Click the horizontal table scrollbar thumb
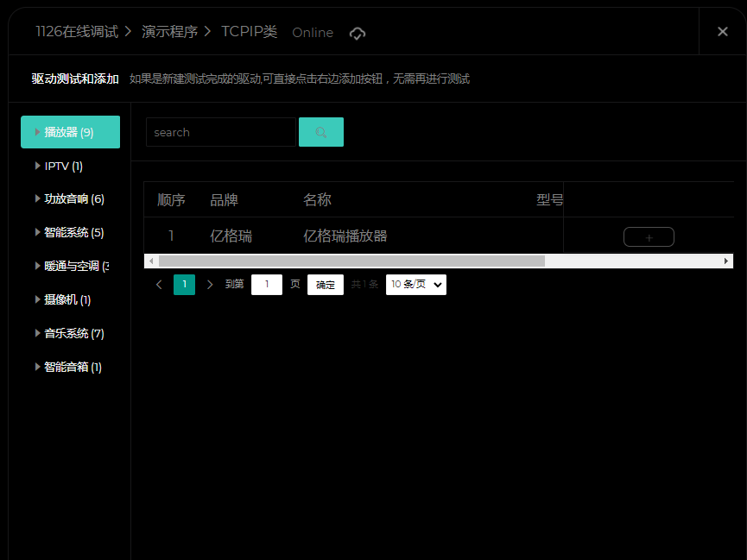The width and height of the screenshot is (747, 560). pos(351,261)
